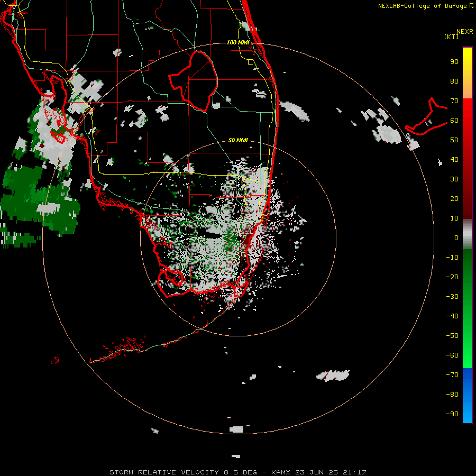
Task: Click the 50 value on velocity scale
Action: (x=454, y=140)
